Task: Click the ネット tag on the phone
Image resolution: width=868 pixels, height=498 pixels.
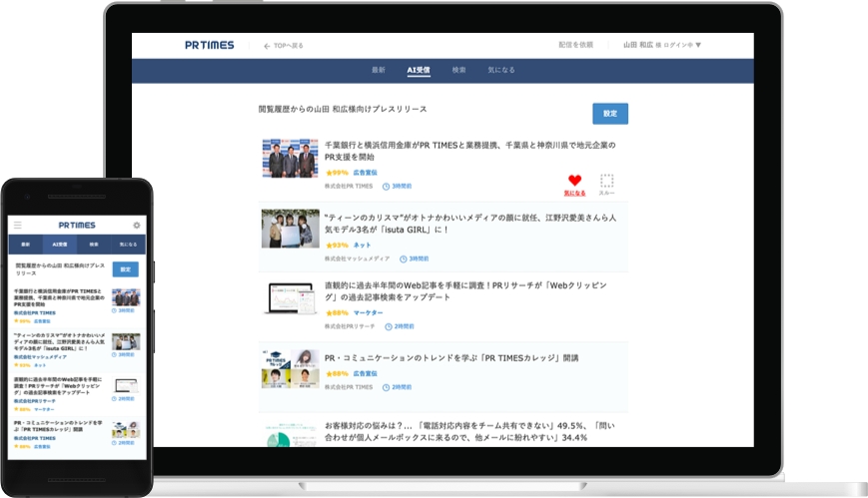Action: pyautogui.click(x=40, y=365)
